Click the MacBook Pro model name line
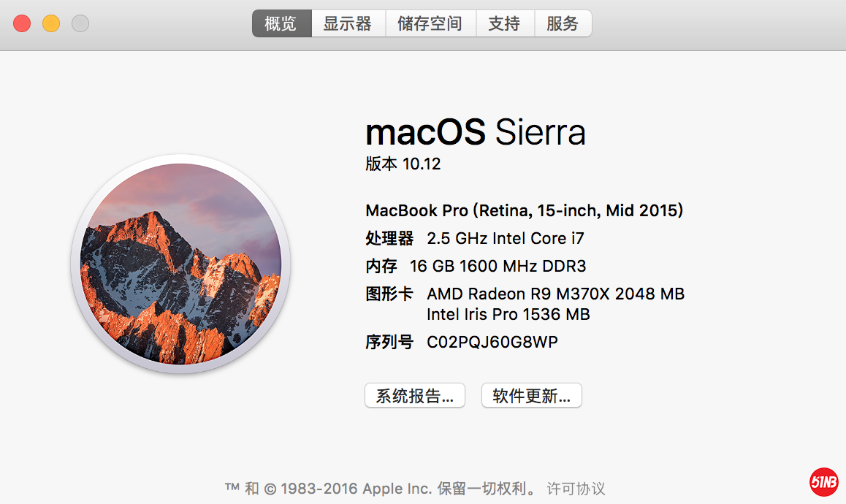 point(524,210)
